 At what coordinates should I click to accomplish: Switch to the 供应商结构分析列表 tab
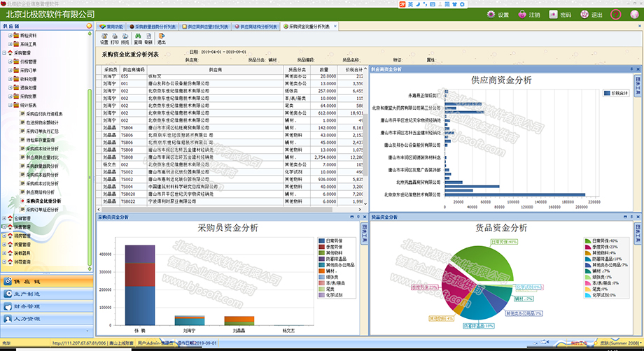255,27
